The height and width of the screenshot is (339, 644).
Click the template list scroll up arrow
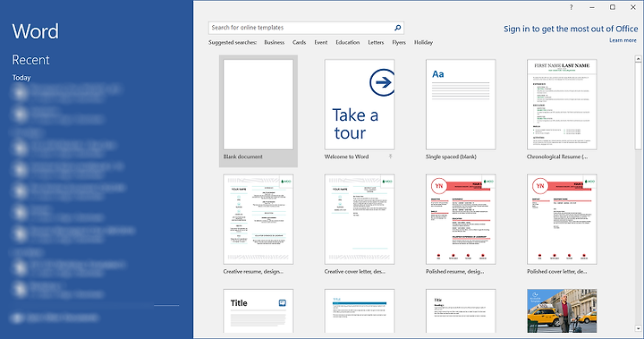[639, 59]
